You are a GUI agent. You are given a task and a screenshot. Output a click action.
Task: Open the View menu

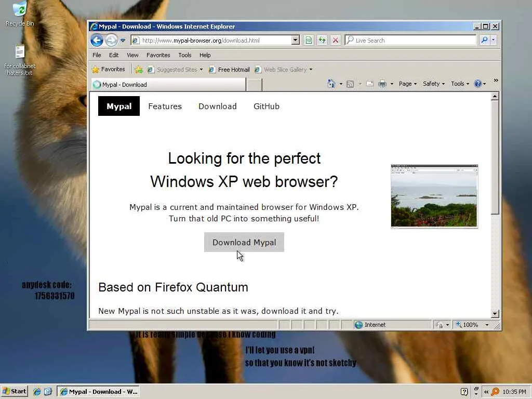click(132, 55)
